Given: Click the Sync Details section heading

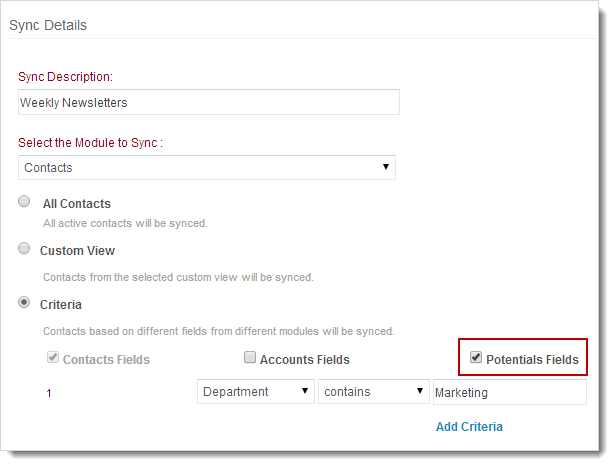Looking at the screenshot, I should (x=50, y=24).
